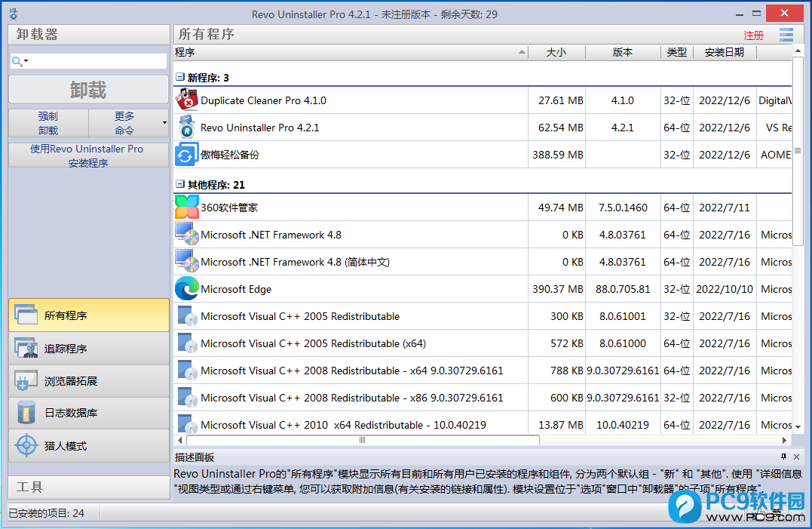Click the horizontal scrollbar right arrow
This screenshot has width=812, height=529.
pyautogui.click(x=784, y=440)
